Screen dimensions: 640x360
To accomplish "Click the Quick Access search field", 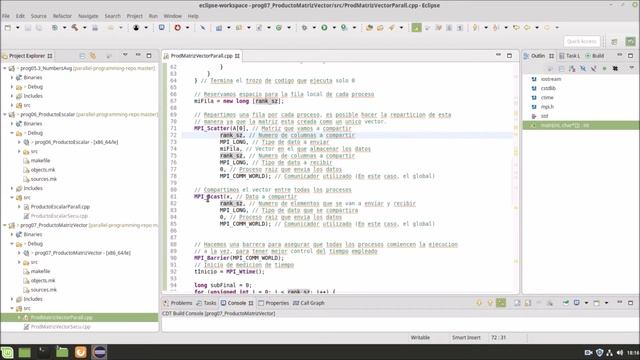I will (582, 41).
